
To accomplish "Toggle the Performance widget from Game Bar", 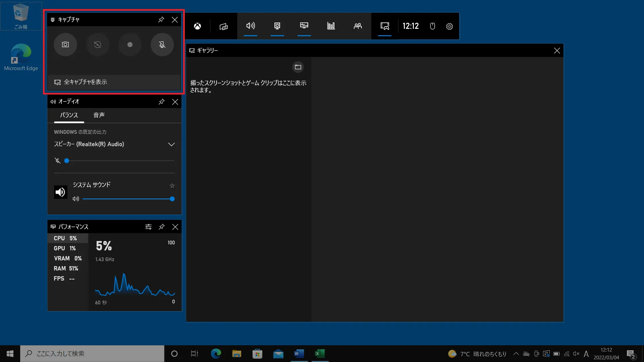I will [x=304, y=26].
